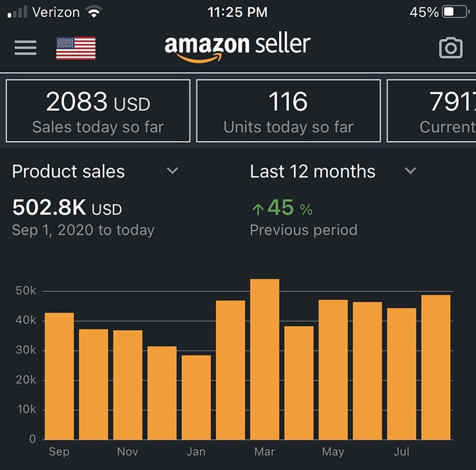476x470 pixels.
Task: Expand the Product sales dropdown chevron
Action: tap(173, 171)
